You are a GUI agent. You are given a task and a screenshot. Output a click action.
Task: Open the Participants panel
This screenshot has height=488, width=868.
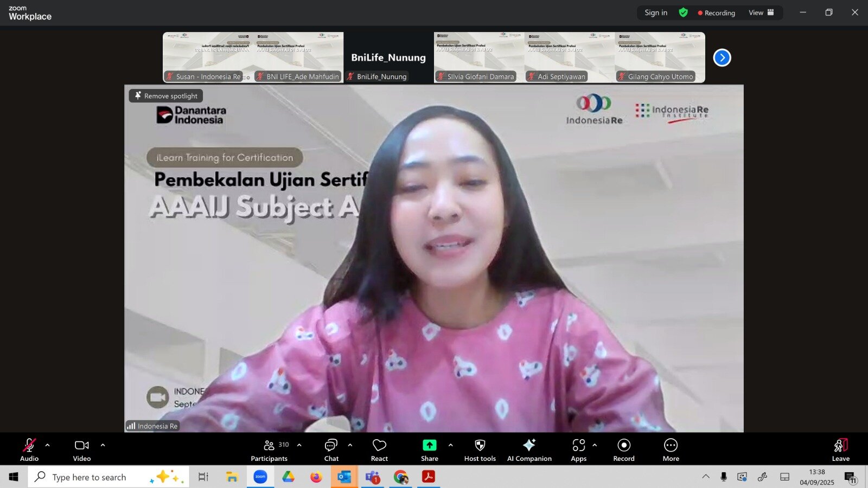(269, 450)
